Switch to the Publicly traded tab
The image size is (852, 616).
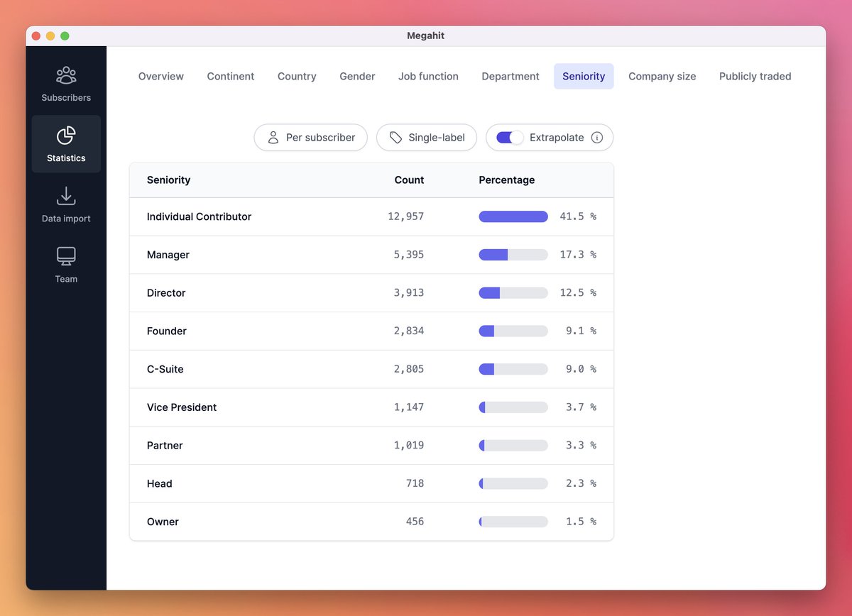click(755, 76)
